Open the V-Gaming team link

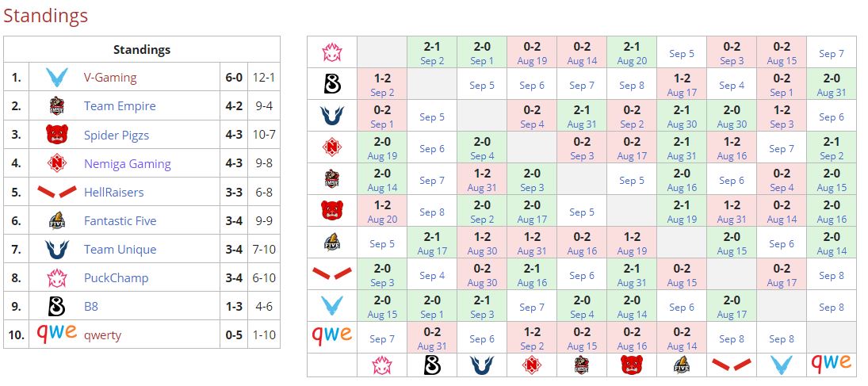click(x=110, y=78)
